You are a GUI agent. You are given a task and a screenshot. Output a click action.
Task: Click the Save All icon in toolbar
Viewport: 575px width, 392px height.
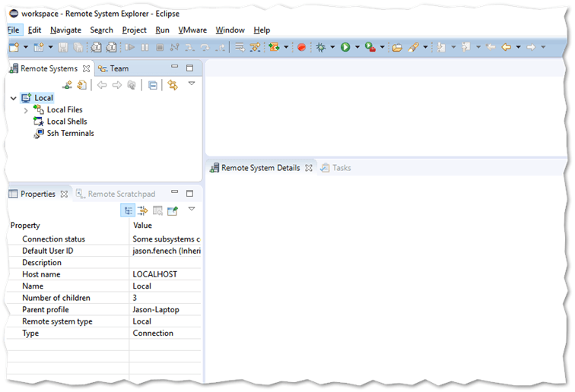pyautogui.click(x=78, y=47)
